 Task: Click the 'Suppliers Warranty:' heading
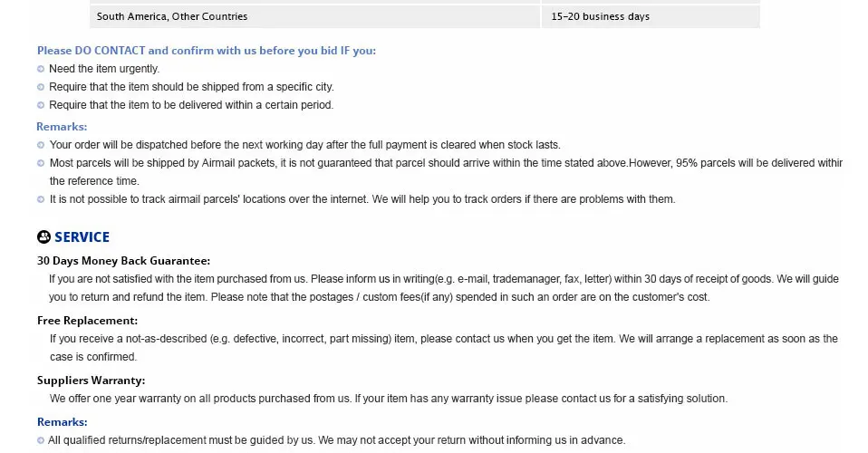(x=91, y=381)
